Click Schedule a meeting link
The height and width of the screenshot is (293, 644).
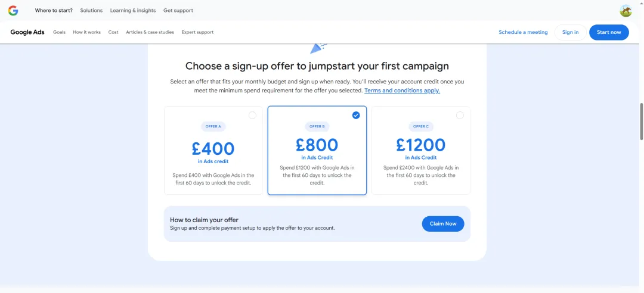point(523,32)
